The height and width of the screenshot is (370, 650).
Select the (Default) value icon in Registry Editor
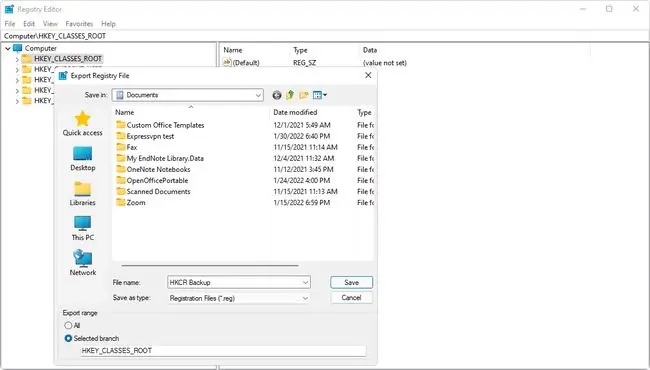[x=227, y=63]
